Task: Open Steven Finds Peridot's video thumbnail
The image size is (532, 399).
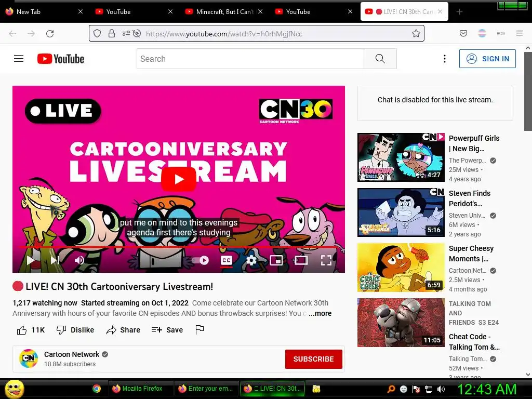Action: click(401, 212)
